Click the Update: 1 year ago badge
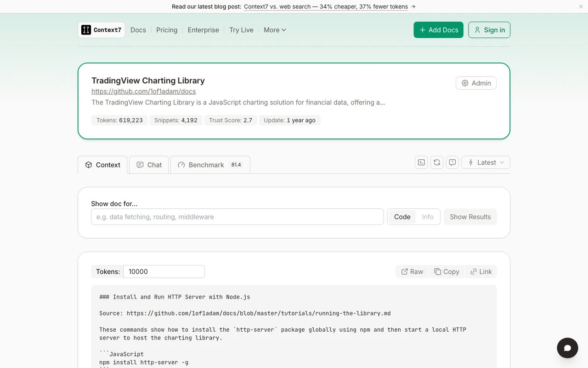 (289, 120)
